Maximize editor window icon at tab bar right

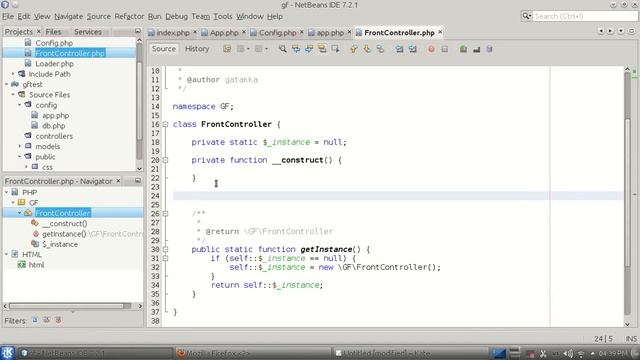pos(631,31)
